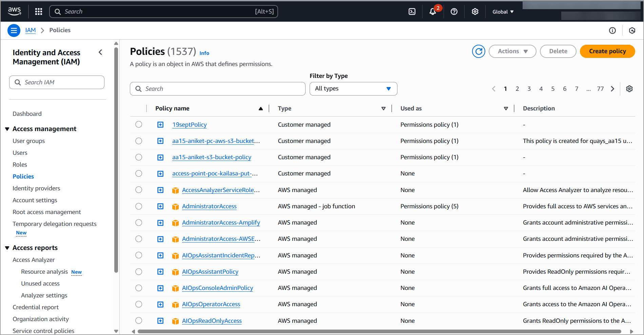Select the radio button for 19septPolicy
The height and width of the screenshot is (335, 644).
pos(138,124)
